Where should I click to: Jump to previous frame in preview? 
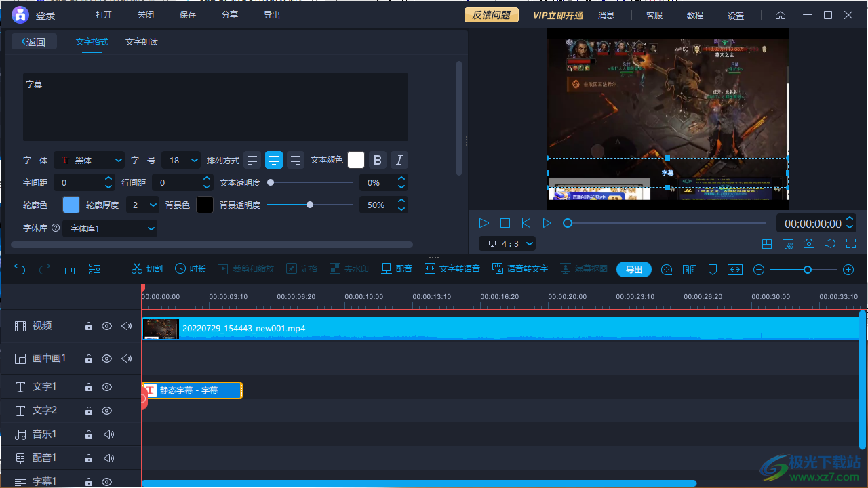526,223
